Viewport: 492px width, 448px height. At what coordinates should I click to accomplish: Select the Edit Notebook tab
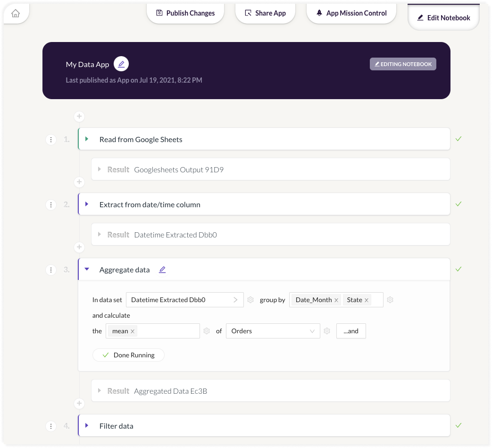443,17
